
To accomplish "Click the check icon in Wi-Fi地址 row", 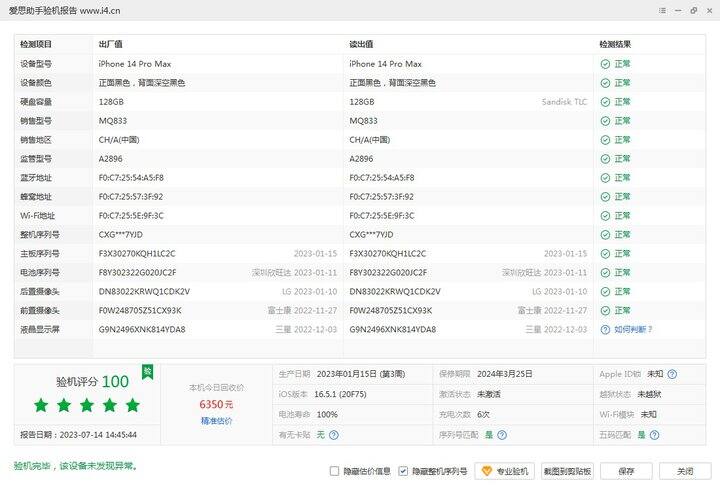I will (605, 215).
